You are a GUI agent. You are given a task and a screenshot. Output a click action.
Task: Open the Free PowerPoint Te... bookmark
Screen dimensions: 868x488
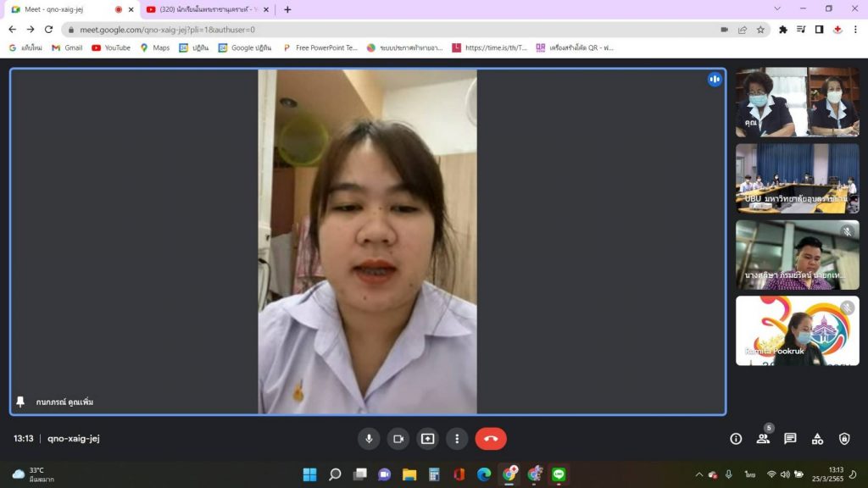pos(320,48)
